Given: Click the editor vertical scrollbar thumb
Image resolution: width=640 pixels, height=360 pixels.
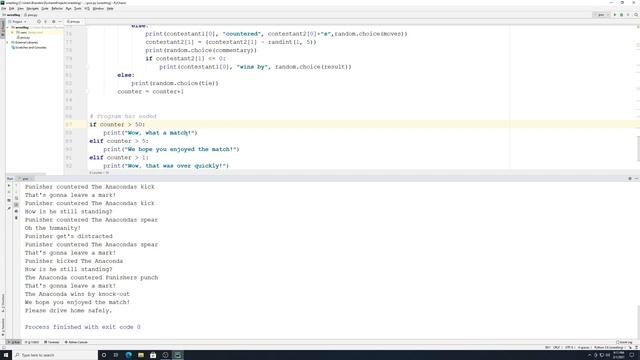Looking at the screenshot, I should (x=638, y=148).
